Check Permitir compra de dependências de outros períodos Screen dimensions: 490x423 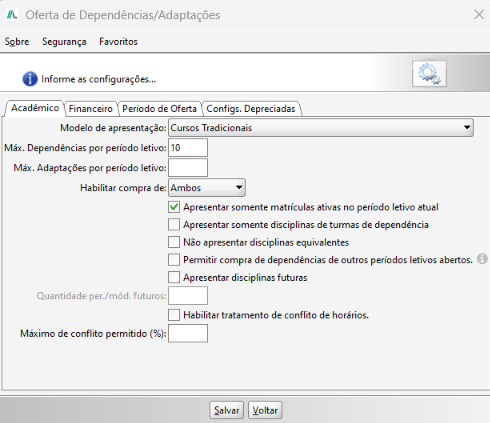click(x=174, y=260)
